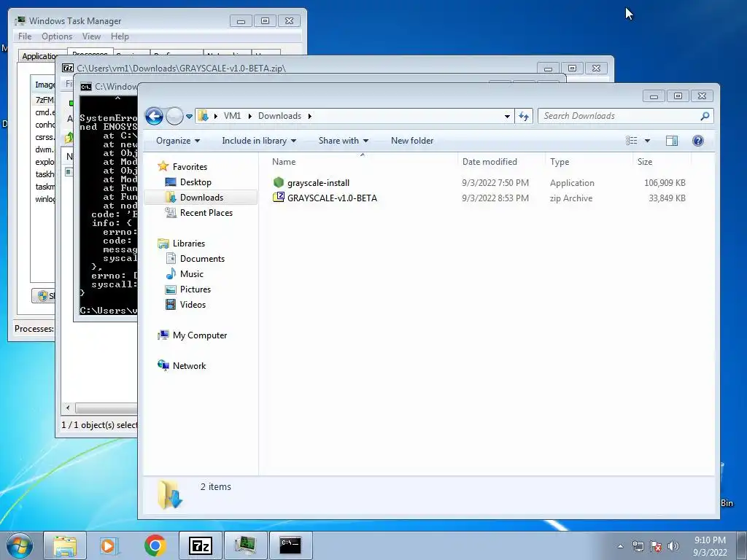This screenshot has width=747, height=560.
Task: Open the Include in library menu
Action: click(259, 141)
